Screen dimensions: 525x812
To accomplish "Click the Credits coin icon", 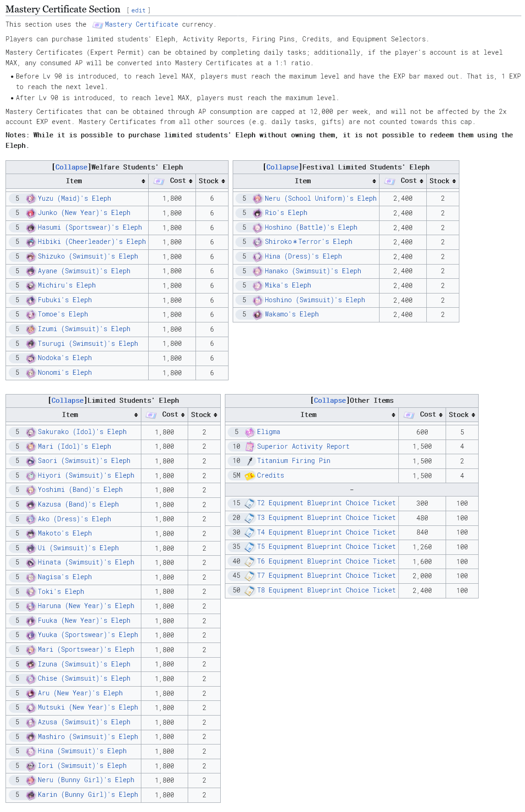I will click(x=250, y=476).
